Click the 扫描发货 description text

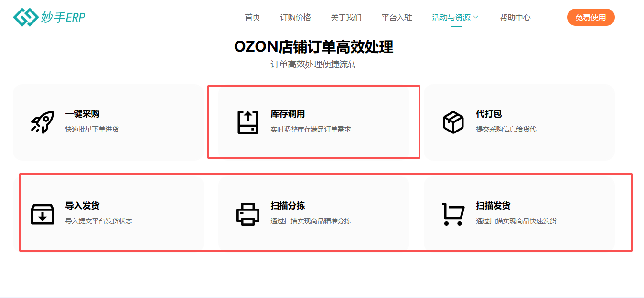click(516, 221)
